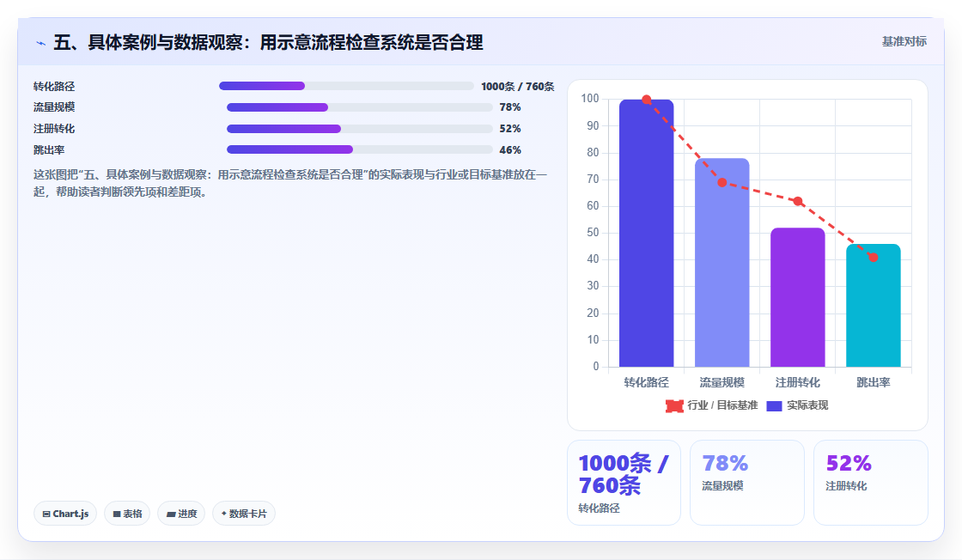The image size is (962, 560).
Task: Click the 转化路径 bar in chart
Action: click(646, 233)
